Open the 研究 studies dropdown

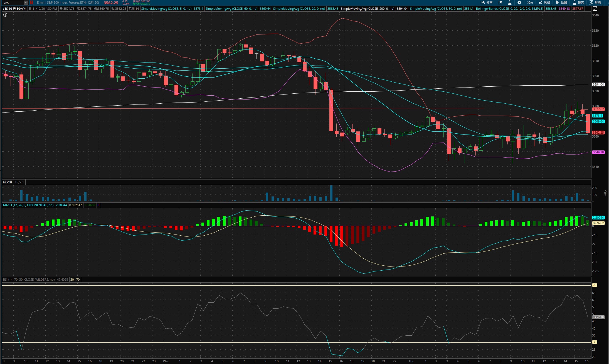click(579, 3)
